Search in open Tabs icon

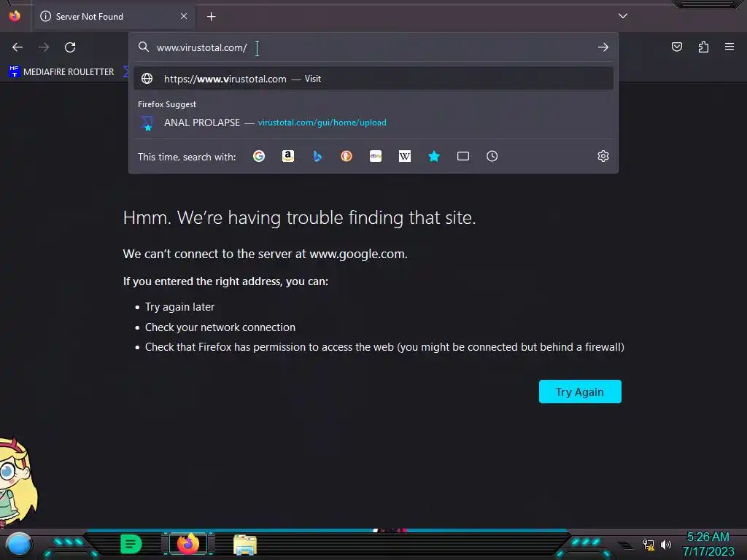pos(463,156)
